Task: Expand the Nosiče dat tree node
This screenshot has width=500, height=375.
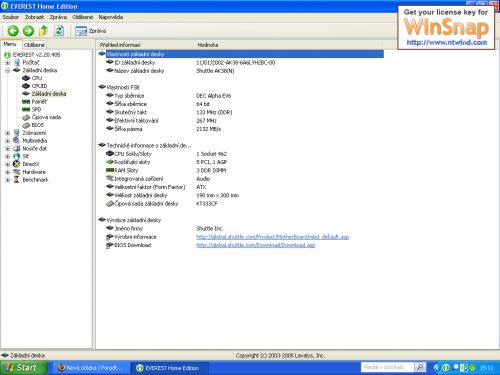Action: (7, 149)
